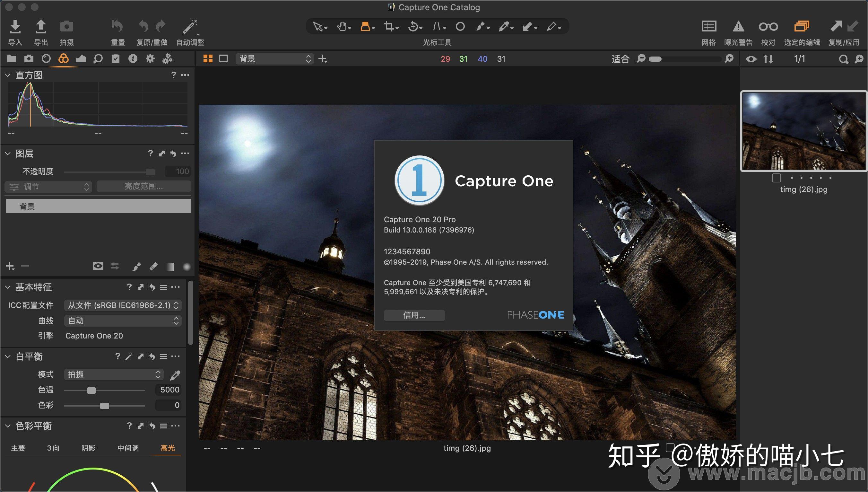Switch to the 高光 tab in 色彩平衡
Screen dimensions: 868x492
pos(167,448)
